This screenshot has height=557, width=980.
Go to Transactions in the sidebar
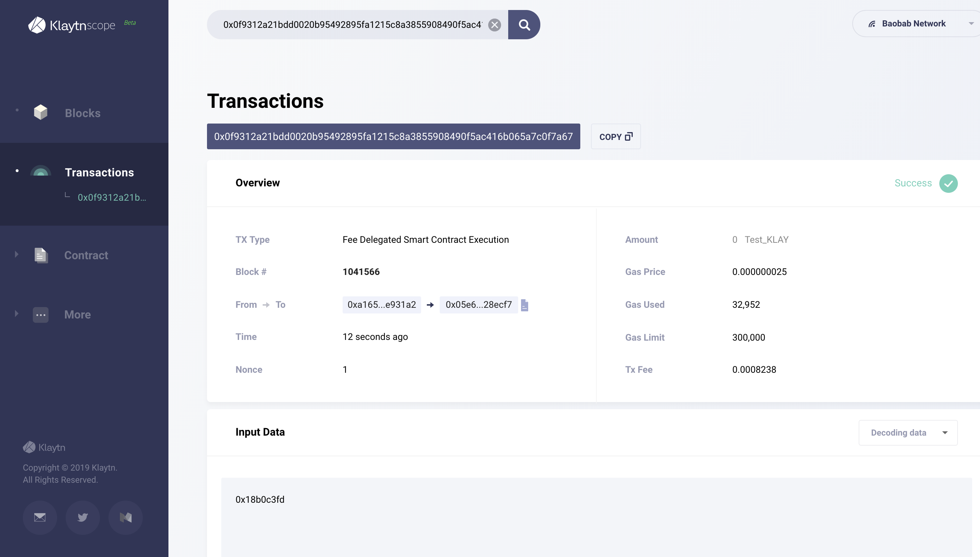100,172
